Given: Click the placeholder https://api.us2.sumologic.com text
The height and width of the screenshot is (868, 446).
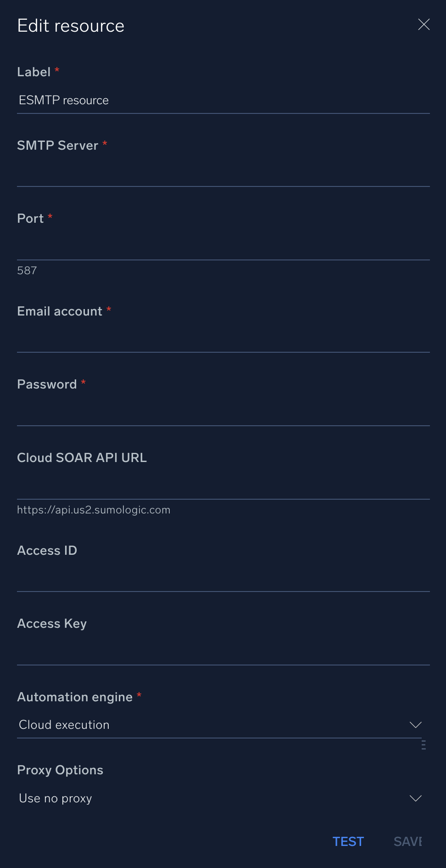Looking at the screenshot, I should click(x=94, y=510).
